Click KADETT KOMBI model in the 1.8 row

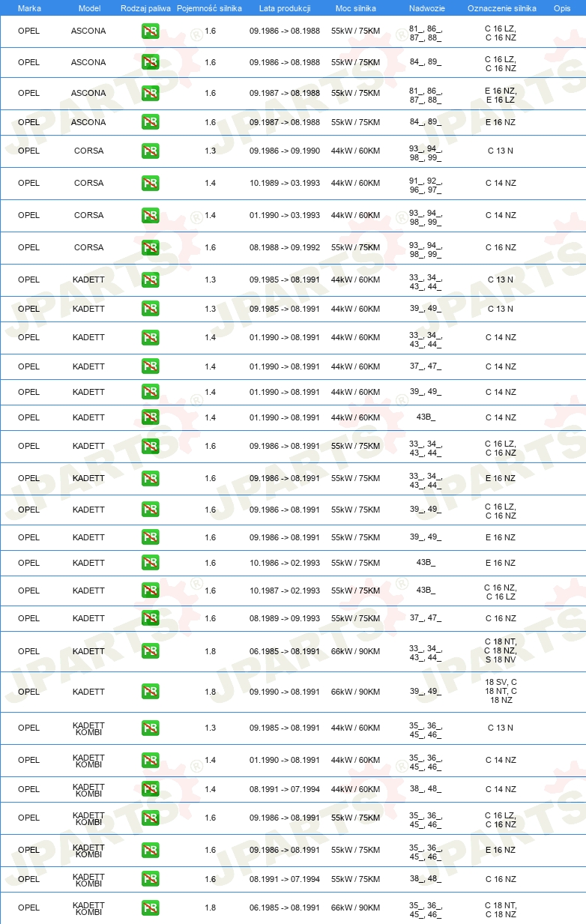[x=89, y=908]
